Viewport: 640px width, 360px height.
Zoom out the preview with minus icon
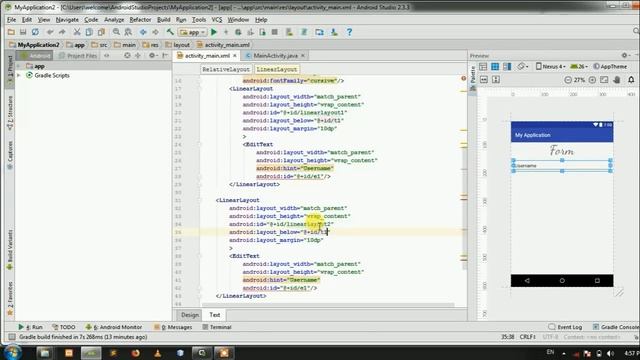(x=568, y=80)
